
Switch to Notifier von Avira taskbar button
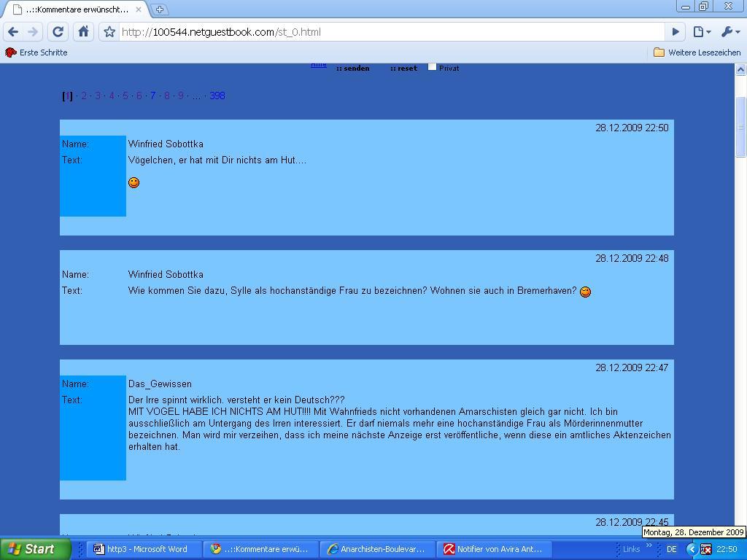tap(494, 549)
